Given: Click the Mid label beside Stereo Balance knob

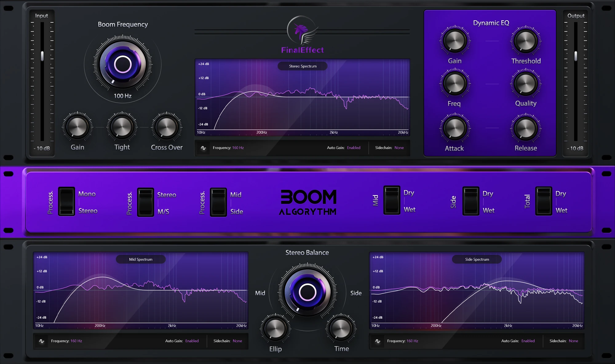Looking at the screenshot, I should [260, 293].
